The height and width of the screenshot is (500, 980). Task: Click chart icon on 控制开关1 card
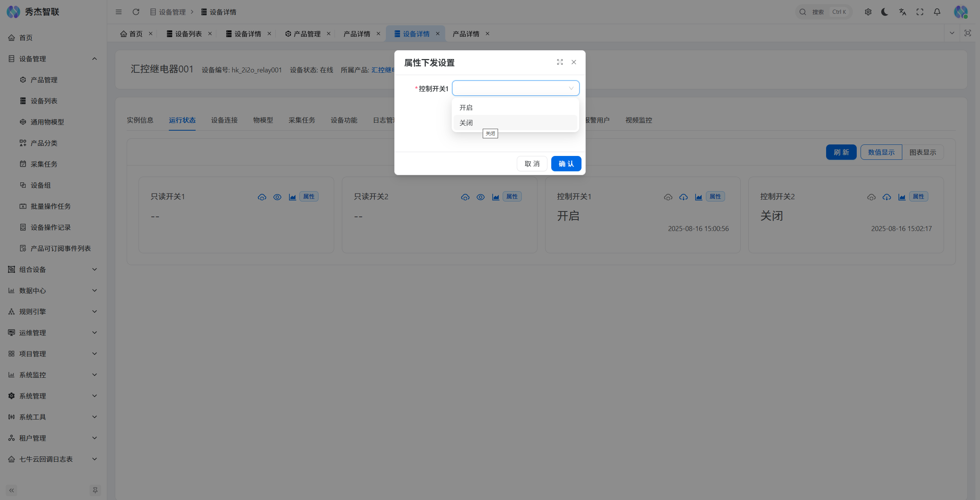click(699, 197)
